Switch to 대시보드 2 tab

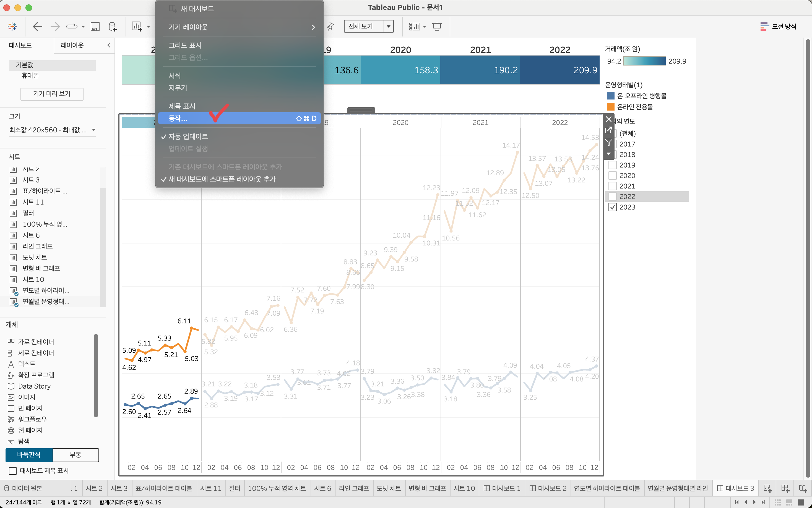point(548,488)
